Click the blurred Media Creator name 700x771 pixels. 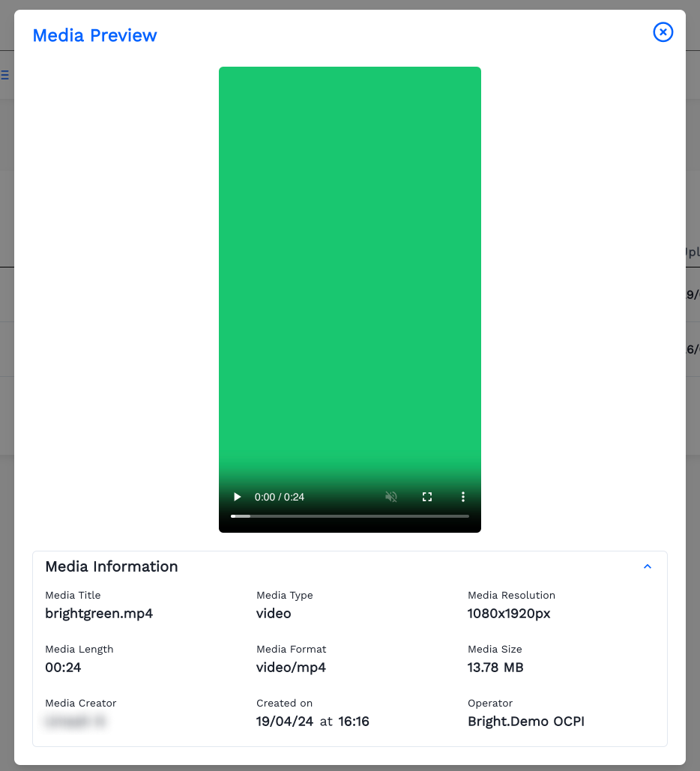click(x=76, y=722)
